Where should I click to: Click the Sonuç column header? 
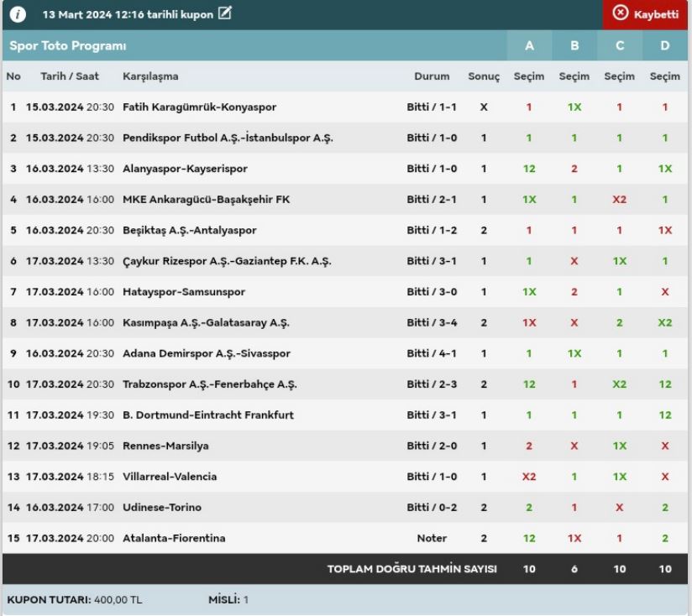[x=484, y=76]
